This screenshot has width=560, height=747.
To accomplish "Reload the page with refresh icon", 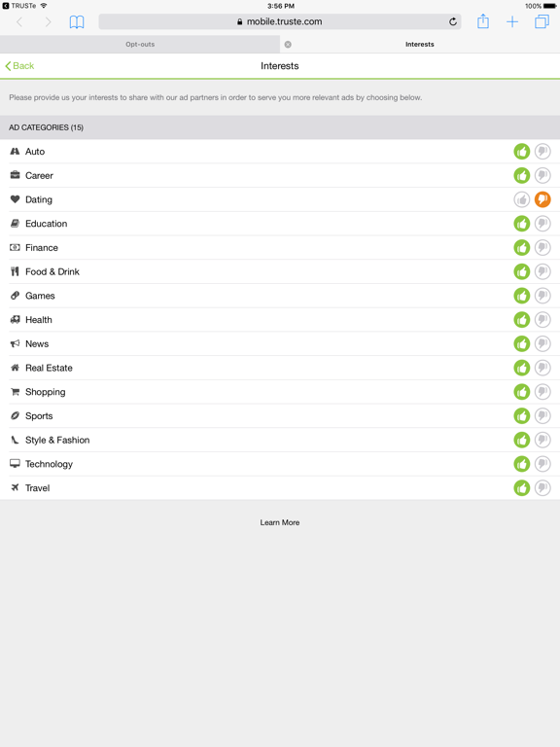I will click(453, 21).
